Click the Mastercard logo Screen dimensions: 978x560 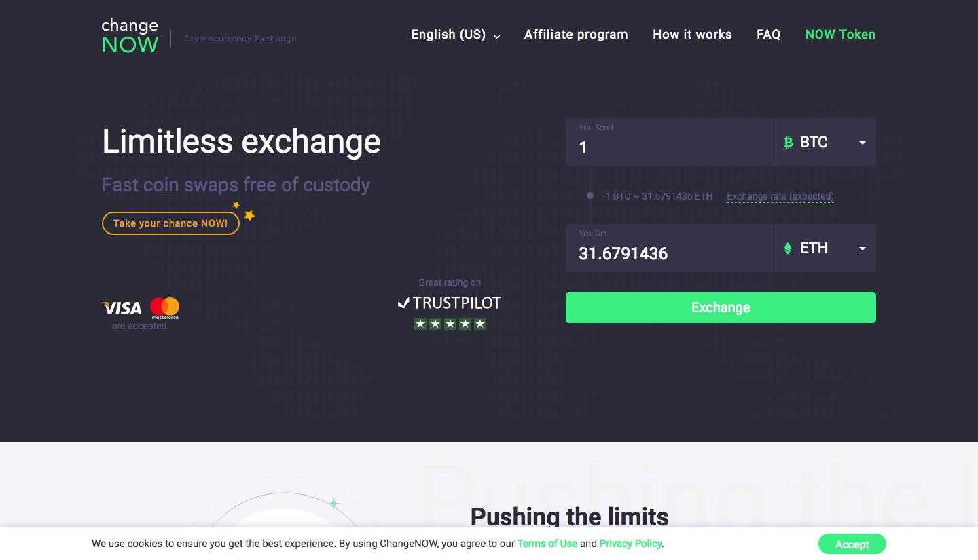click(x=164, y=308)
